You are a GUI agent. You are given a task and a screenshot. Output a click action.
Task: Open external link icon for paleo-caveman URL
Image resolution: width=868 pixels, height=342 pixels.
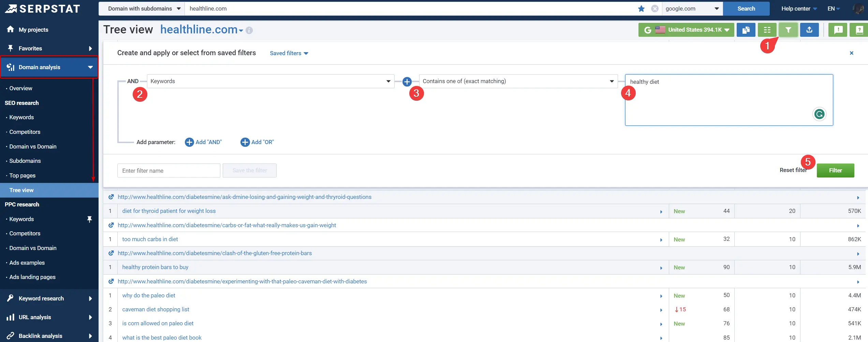(x=111, y=281)
